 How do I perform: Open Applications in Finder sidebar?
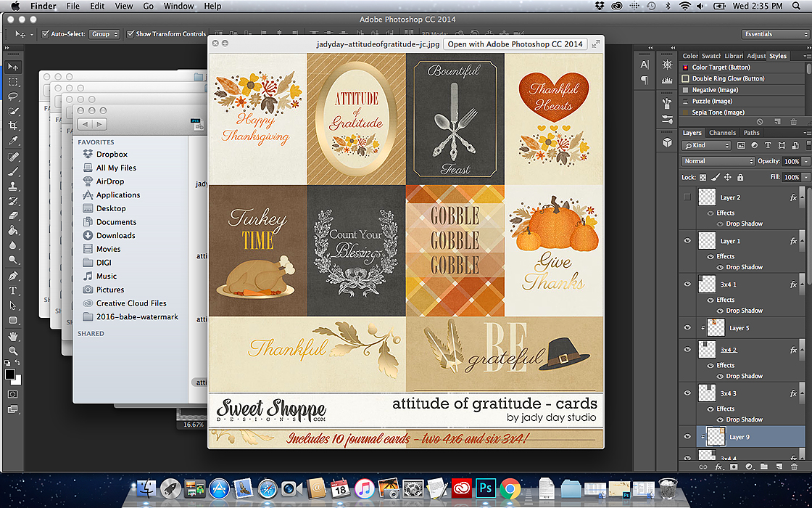point(118,194)
